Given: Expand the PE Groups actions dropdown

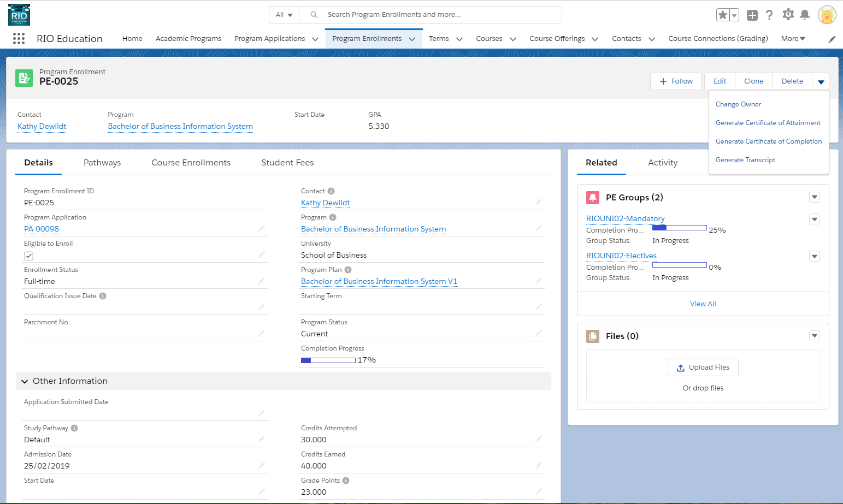Looking at the screenshot, I should [x=814, y=198].
